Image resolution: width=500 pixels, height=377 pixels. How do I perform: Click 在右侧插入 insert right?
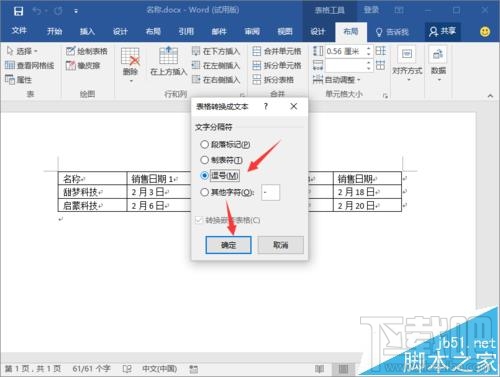coord(216,80)
